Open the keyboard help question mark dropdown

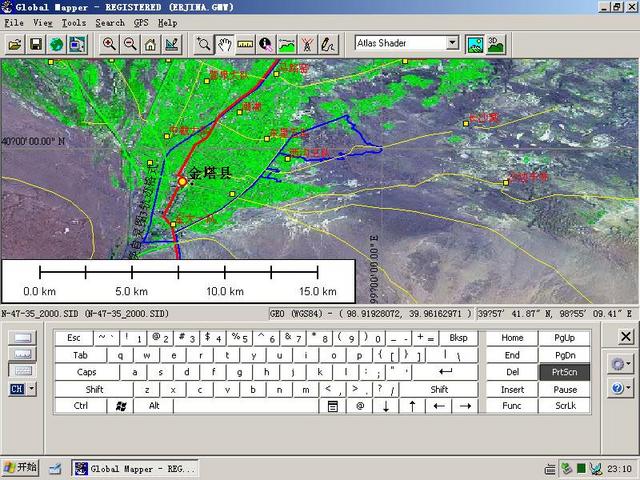coord(620,387)
